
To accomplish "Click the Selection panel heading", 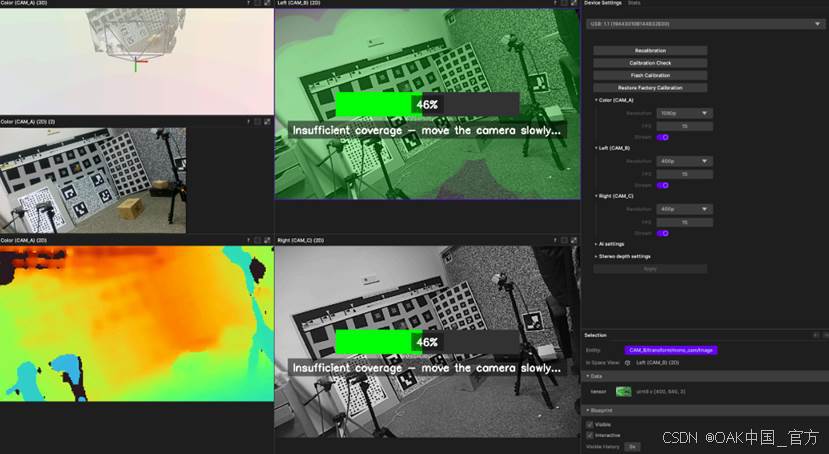I will click(x=595, y=335).
